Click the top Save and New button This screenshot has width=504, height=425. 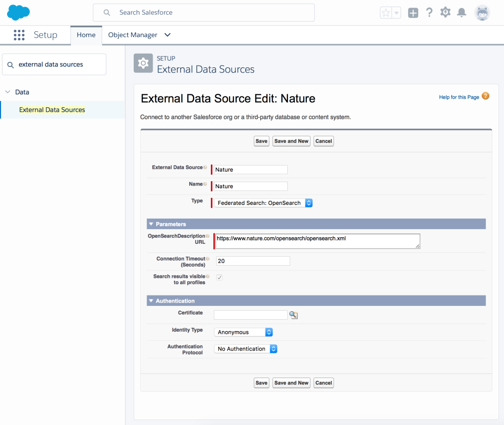pyautogui.click(x=291, y=141)
